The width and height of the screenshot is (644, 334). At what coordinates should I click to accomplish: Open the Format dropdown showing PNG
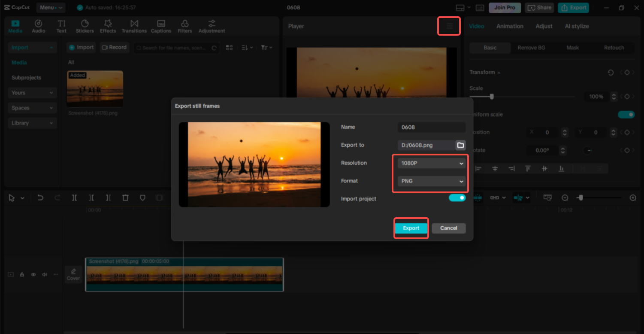coord(431,181)
